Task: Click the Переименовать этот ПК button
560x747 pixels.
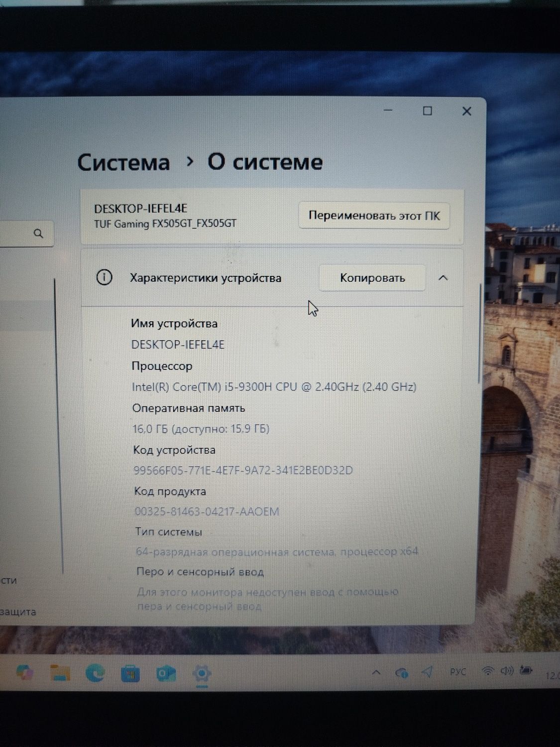Action: pos(374,216)
